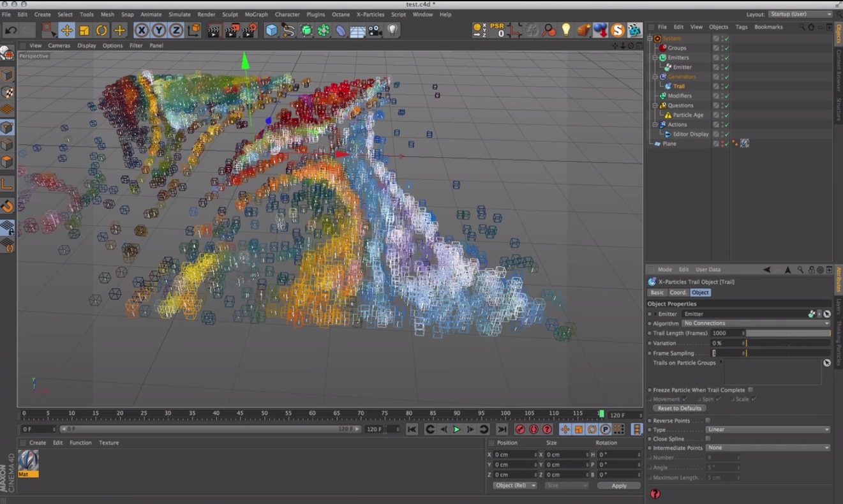Click the Reset to Defaults button
The height and width of the screenshot is (504, 843).
pyautogui.click(x=680, y=408)
